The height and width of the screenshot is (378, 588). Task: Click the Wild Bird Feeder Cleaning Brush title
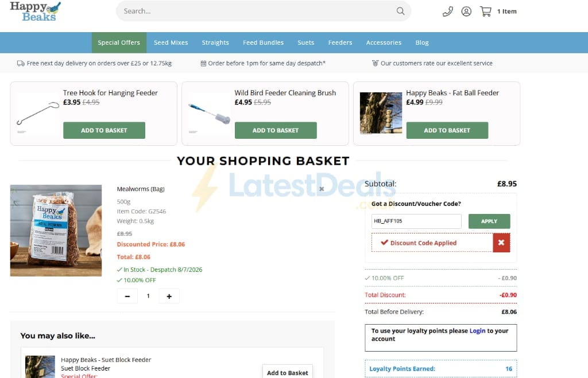[285, 93]
